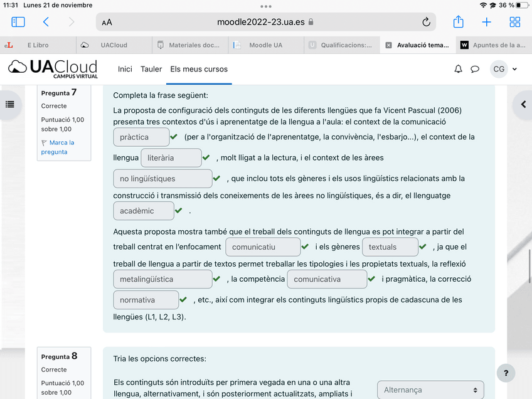Screen dimensions: 532x399
Task: Click the 'metalingüística' answer field
Action: point(162,279)
